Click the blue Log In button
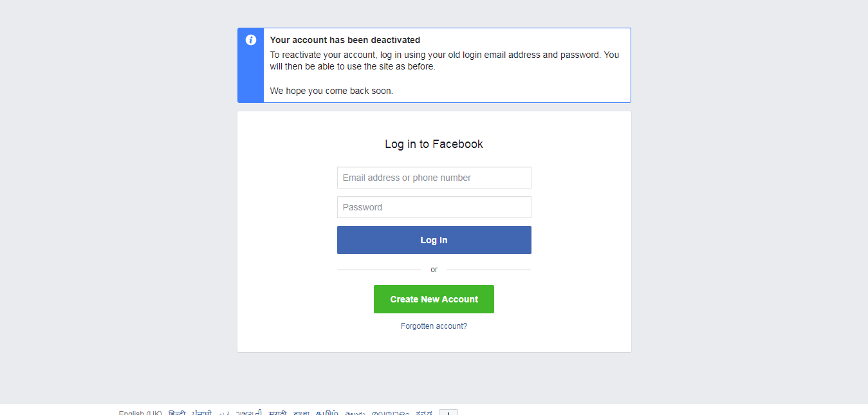This screenshot has height=415, width=868. pos(434,240)
